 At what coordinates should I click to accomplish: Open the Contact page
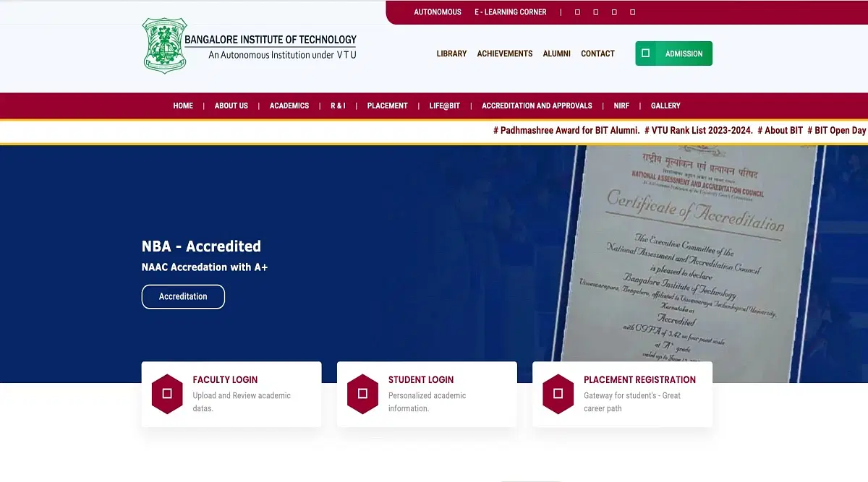click(x=597, y=53)
